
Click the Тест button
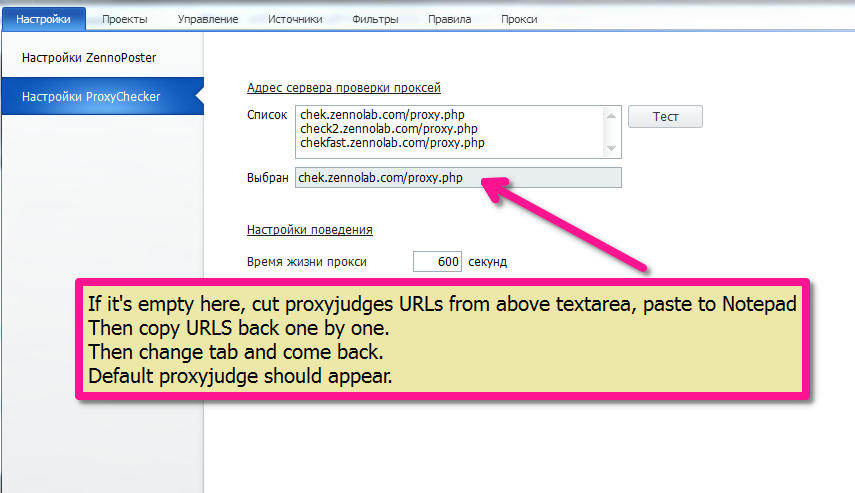[665, 117]
